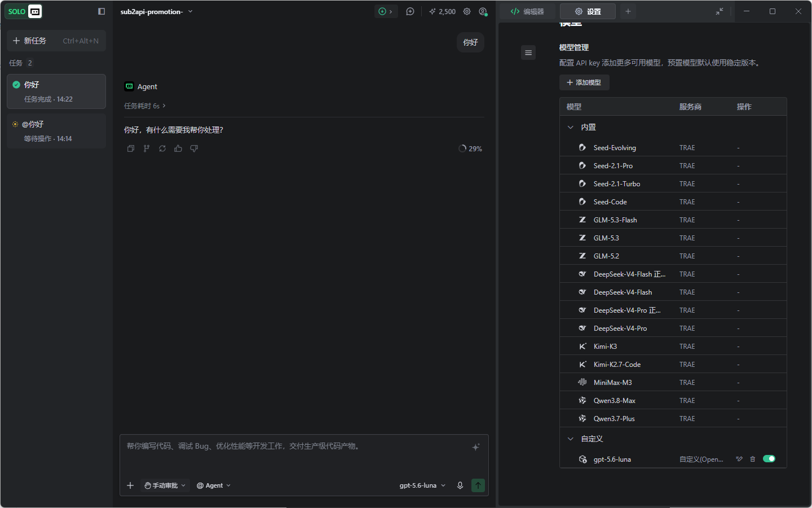Image resolution: width=812 pixels, height=508 pixels.
Task: Click the Seed-Evolving model logo icon
Action: click(582, 148)
